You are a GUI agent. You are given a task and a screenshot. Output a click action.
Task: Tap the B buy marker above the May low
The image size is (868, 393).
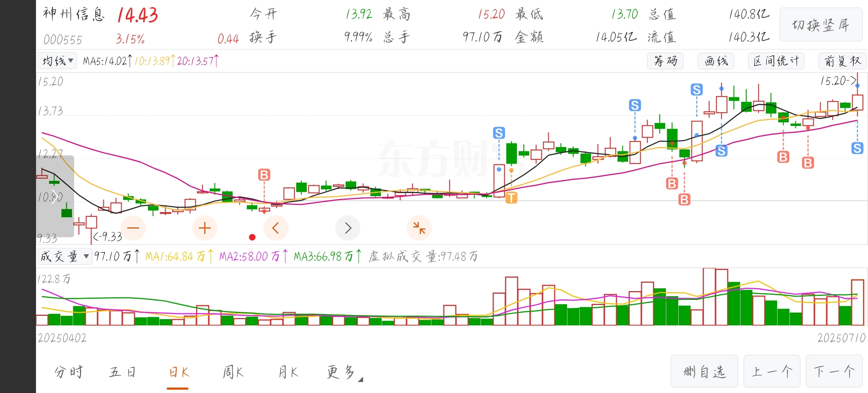pyautogui.click(x=264, y=175)
